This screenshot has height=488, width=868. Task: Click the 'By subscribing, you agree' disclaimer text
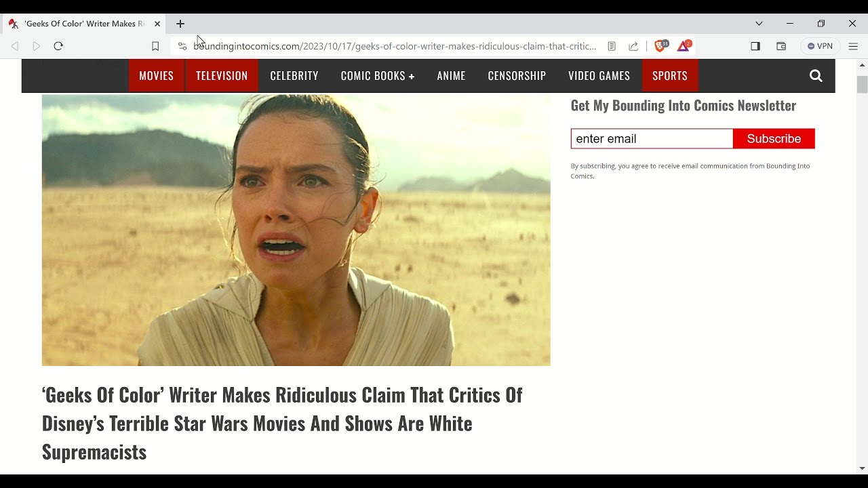[x=690, y=171]
